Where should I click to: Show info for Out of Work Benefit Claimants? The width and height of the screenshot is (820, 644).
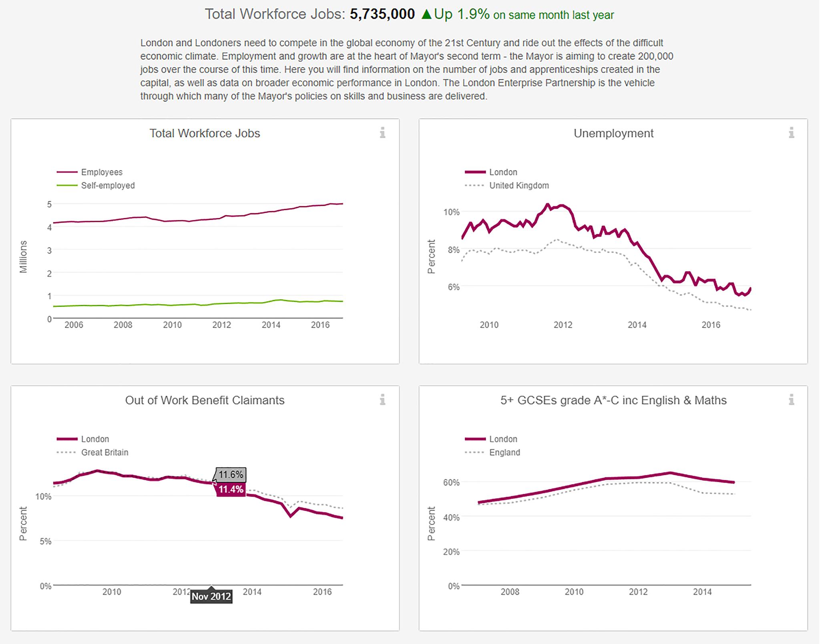click(383, 399)
